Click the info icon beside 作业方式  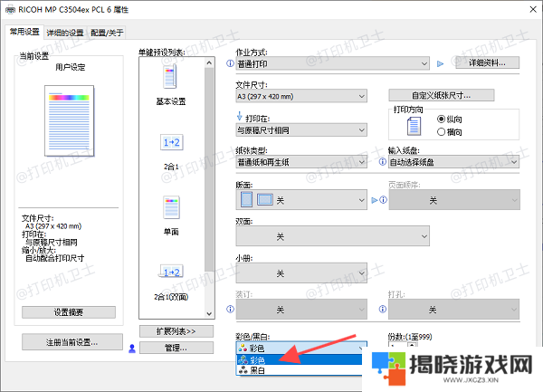[x=230, y=63]
